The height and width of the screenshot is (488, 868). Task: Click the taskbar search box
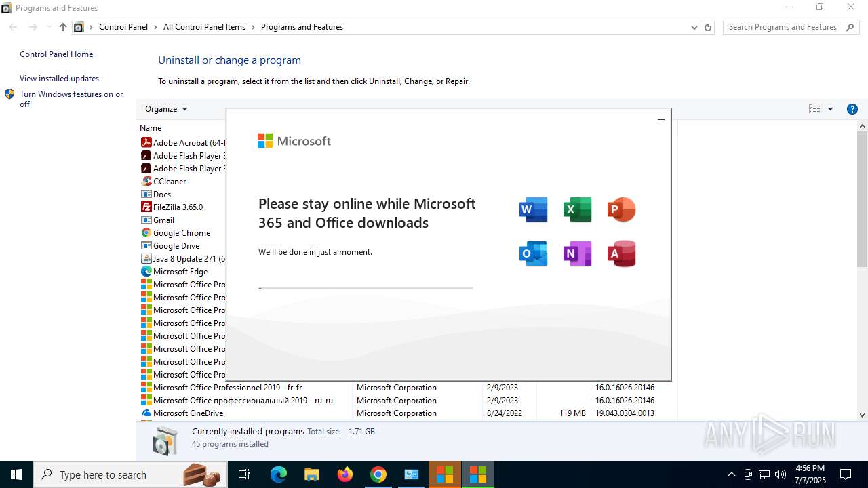[x=130, y=474]
